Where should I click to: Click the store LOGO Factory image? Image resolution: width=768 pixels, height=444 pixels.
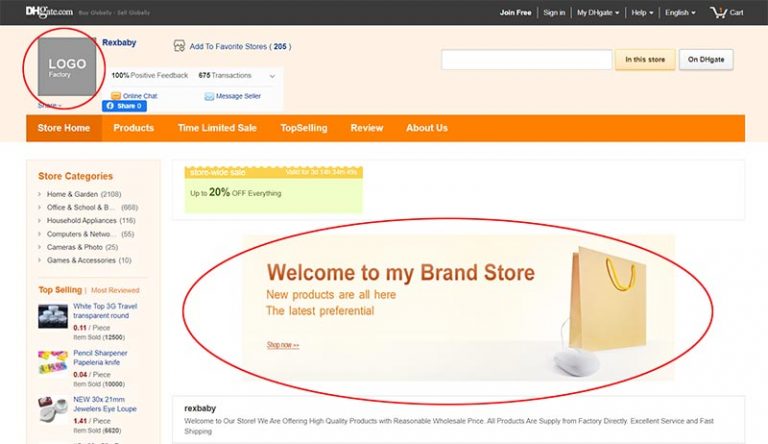point(67,68)
